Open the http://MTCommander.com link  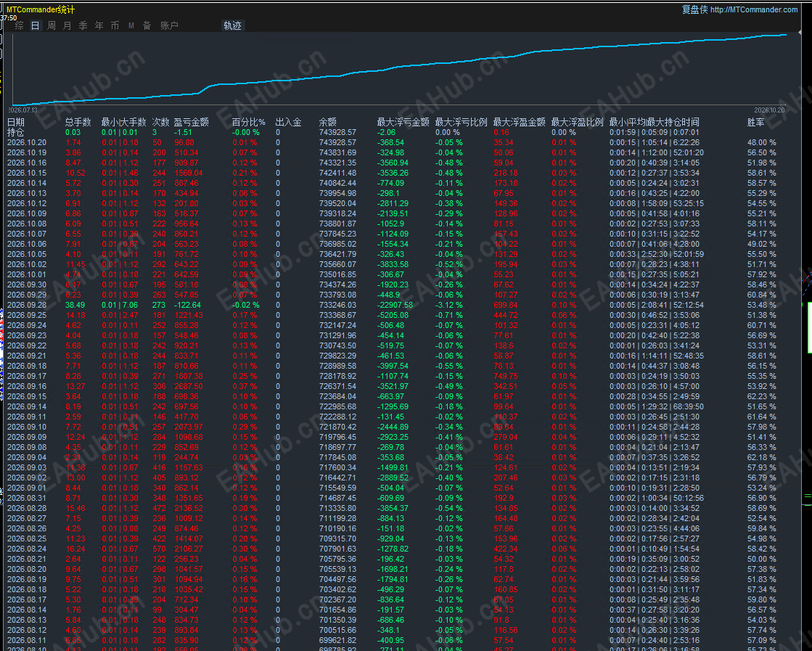754,9
